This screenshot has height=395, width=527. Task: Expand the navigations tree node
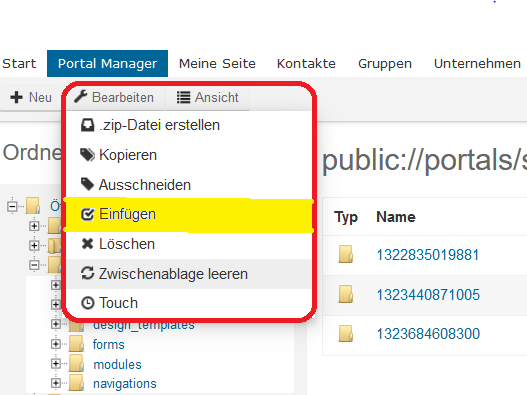click(x=55, y=383)
